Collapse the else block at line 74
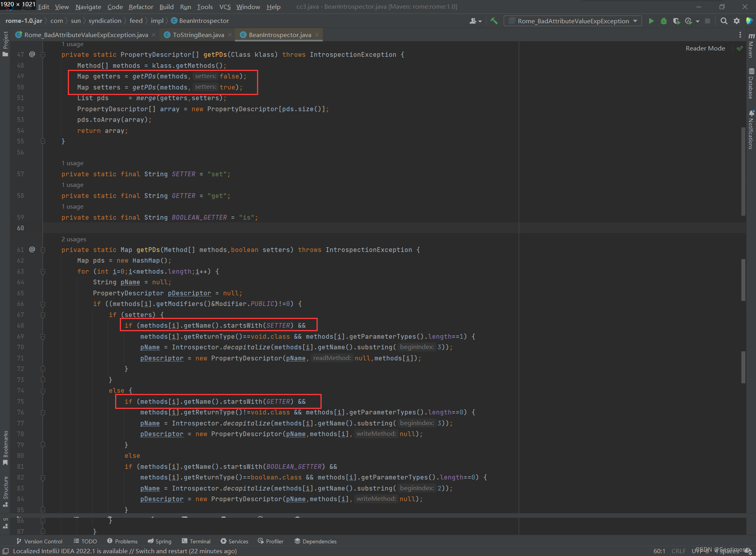Image resolution: width=756 pixels, height=556 pixels. pyautogui.click(x=43, y=391)
